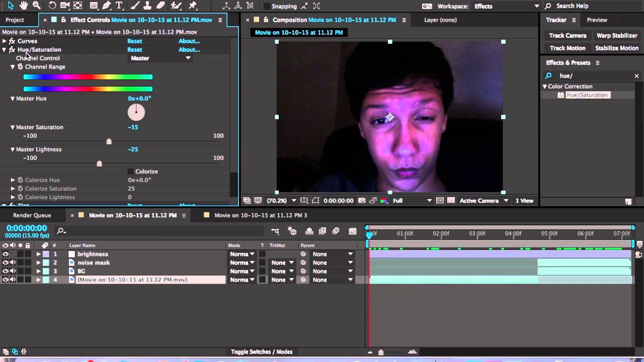This screenshot has height=362, width=644.
Task: Expand the Colorize Hue property
Action: (13, 180)
